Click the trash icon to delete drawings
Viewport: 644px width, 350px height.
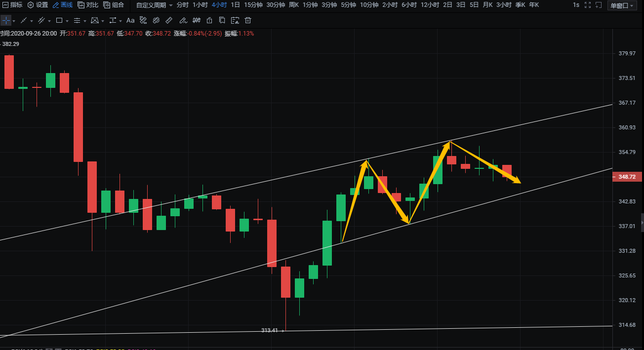coord(248,21)
